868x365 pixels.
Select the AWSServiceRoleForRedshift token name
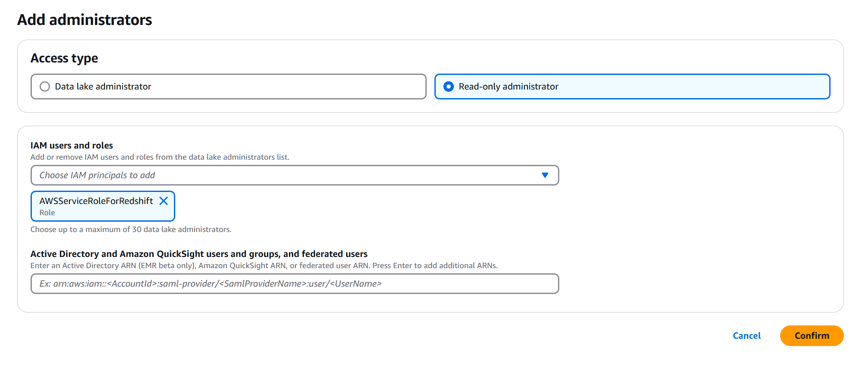(x=96, y=201)
